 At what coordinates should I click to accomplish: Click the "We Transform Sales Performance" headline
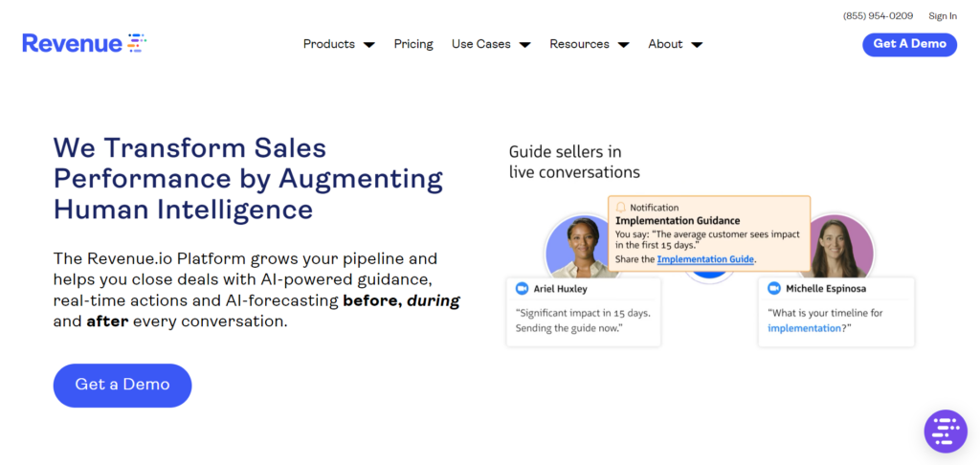coord(248,179)
